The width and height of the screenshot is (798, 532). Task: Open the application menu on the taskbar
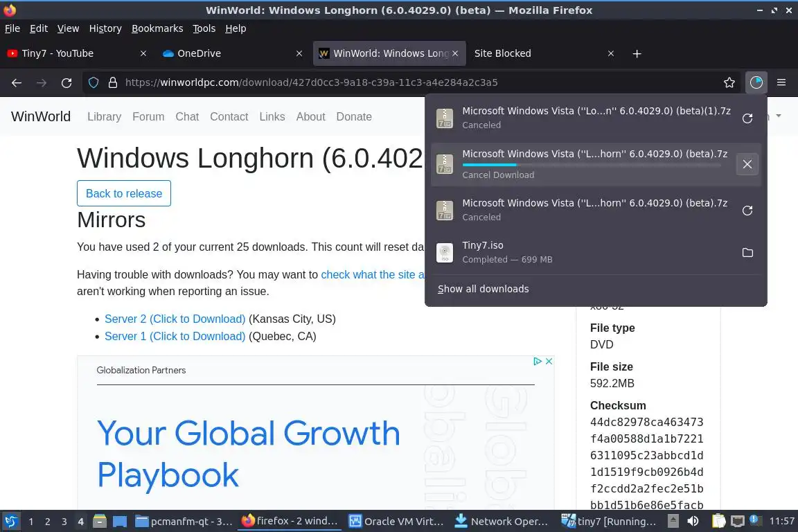tap(10, 522)
